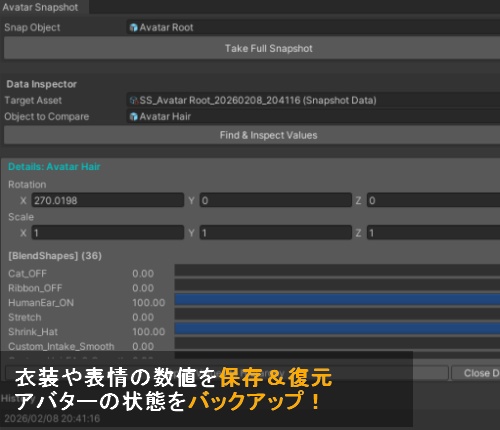Click the Object to Compare label

pos(47,116)
